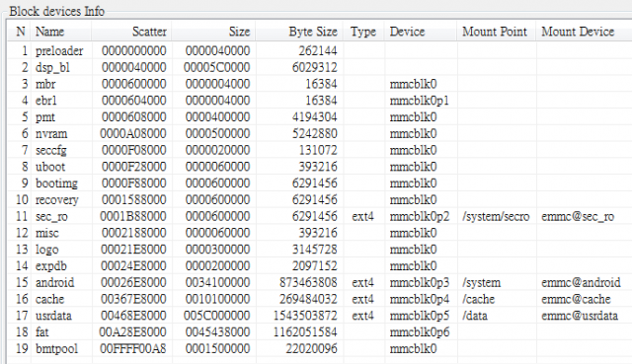
Task: Select the bmtpool partition name
Action: [x=56, y=348]
